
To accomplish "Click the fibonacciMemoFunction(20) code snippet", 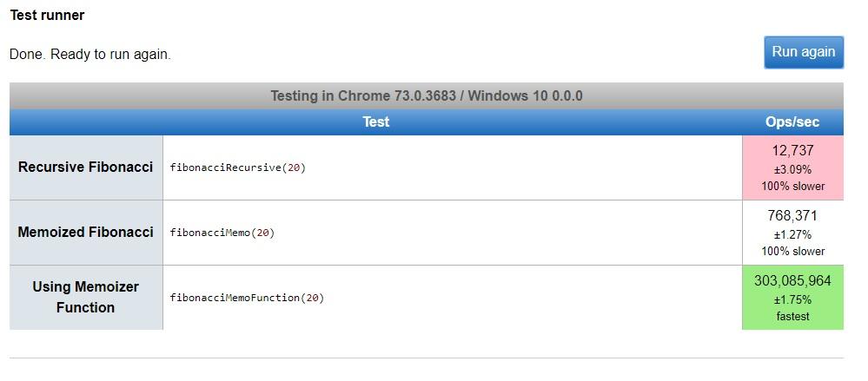I will click(x=247, y=298).
